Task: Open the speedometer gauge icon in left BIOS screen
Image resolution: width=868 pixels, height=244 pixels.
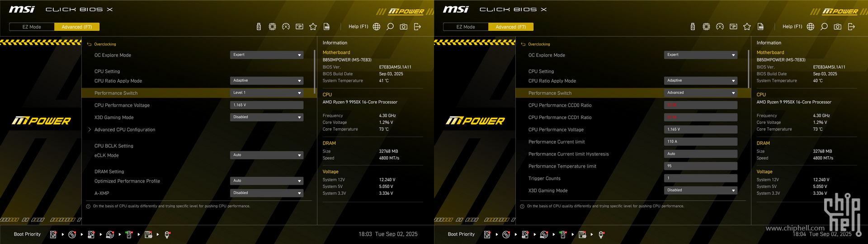Action: pyautogui.click(x=286, y=27)
